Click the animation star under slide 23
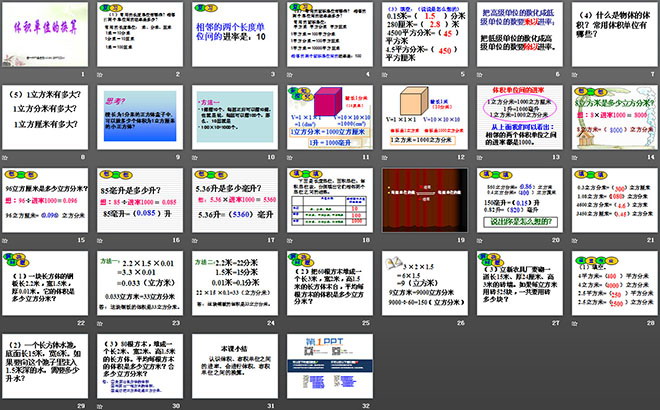Viewport: 660px width, 410px height. point(100,323)
